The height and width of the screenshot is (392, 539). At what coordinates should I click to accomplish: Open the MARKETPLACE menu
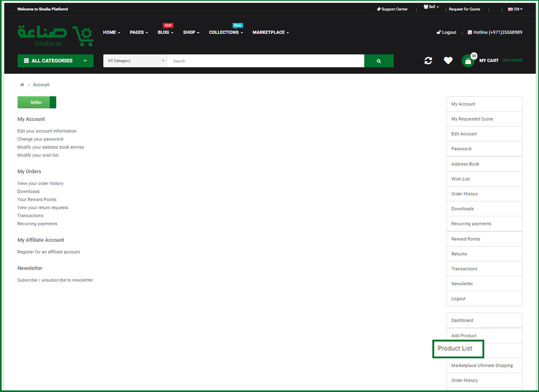coord(270,32)
